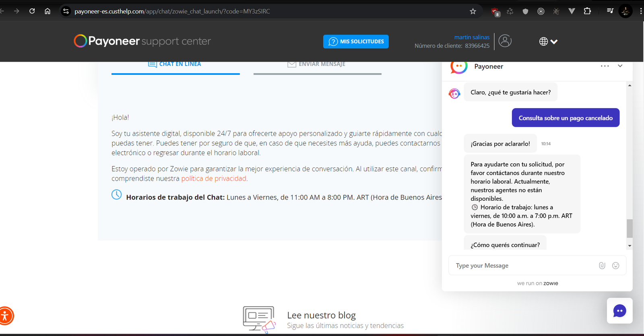
Task: Click the Payoneer chat header logo
Action: point(459,67)
